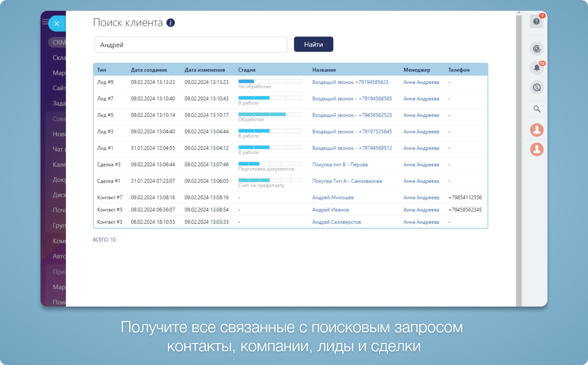588x365 pixels.
Task: Click the Дата создания column header
Action: (x=149, y=70)
